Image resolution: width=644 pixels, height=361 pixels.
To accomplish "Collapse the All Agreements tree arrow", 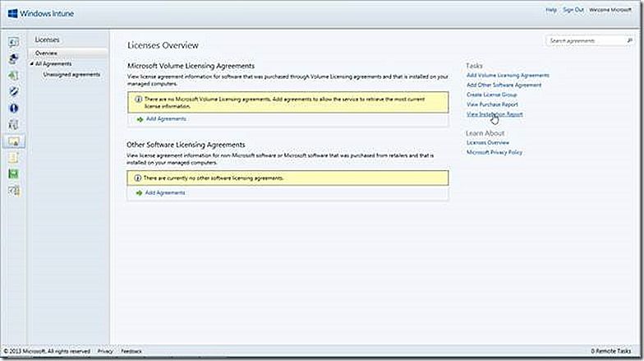I will point(31,64).
